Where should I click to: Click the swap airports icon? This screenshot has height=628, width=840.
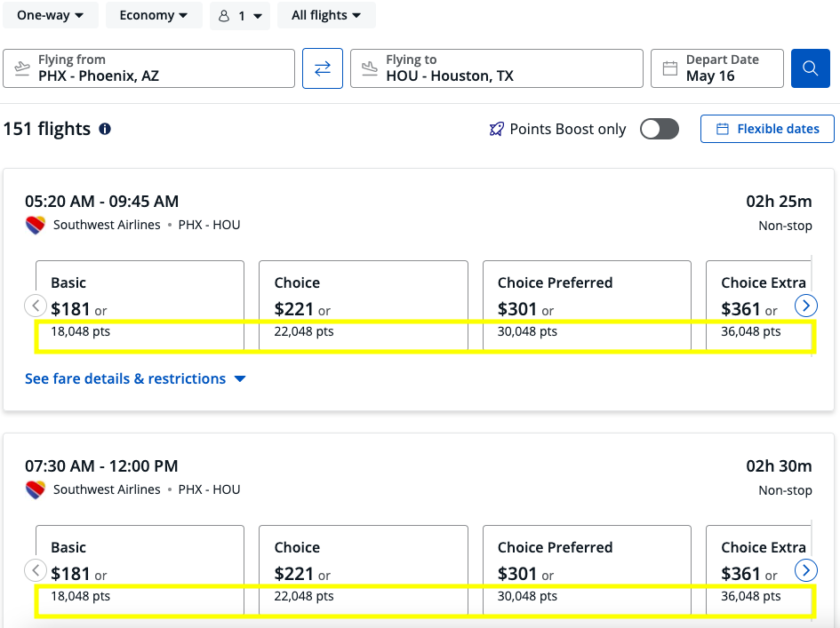coord(321,68)
